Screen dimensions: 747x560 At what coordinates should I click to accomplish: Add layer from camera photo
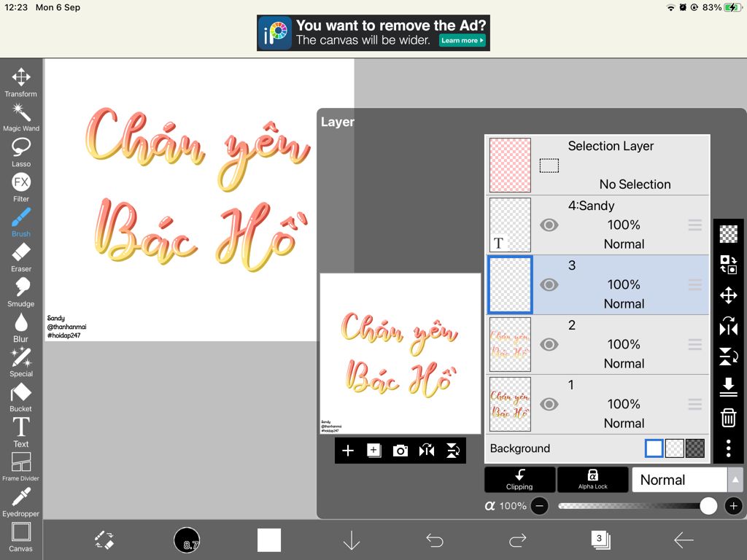tap(400, 451)
